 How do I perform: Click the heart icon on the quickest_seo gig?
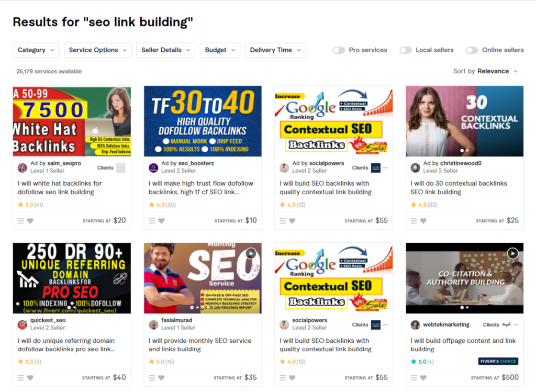pos(30,378)
